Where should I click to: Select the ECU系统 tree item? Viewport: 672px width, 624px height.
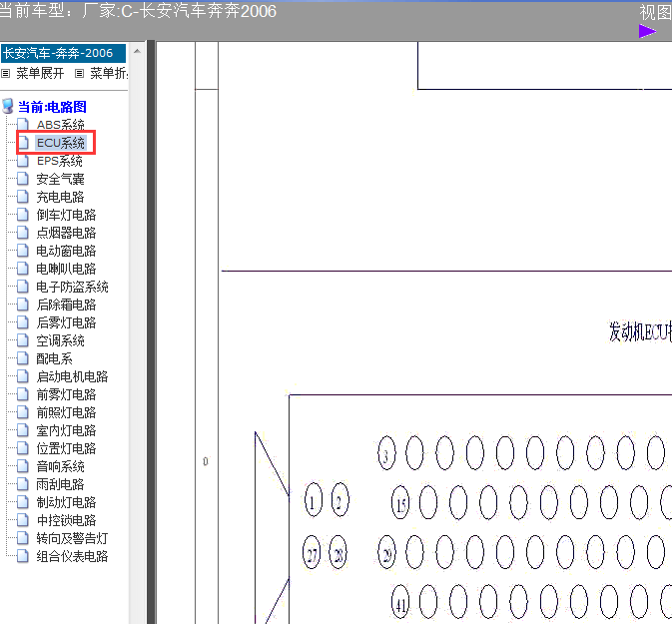click(61, 143)
